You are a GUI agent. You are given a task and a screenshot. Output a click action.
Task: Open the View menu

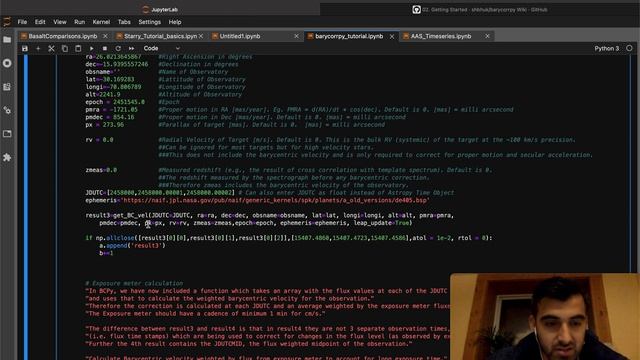tap(60, 22)
